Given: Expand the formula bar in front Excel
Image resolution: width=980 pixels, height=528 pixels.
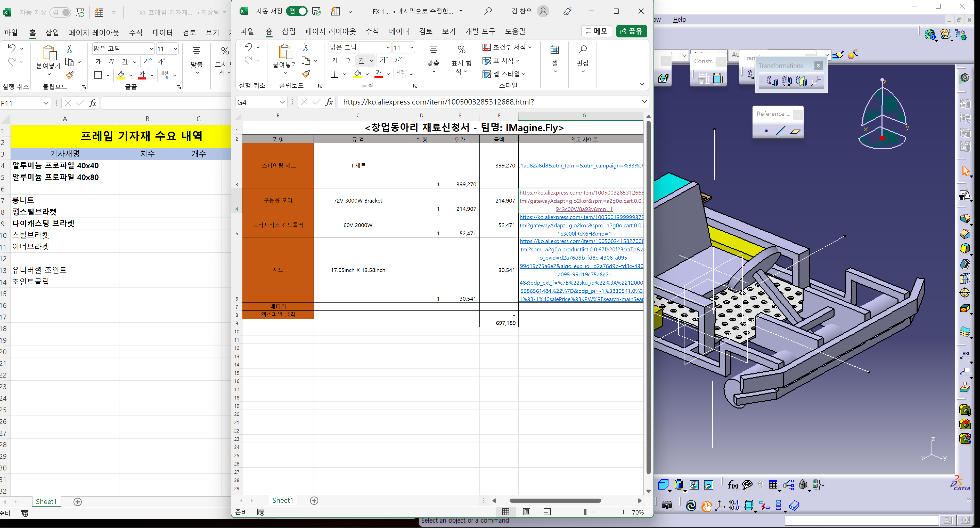Looking at the screenshot, I should [x=644, y=102].
